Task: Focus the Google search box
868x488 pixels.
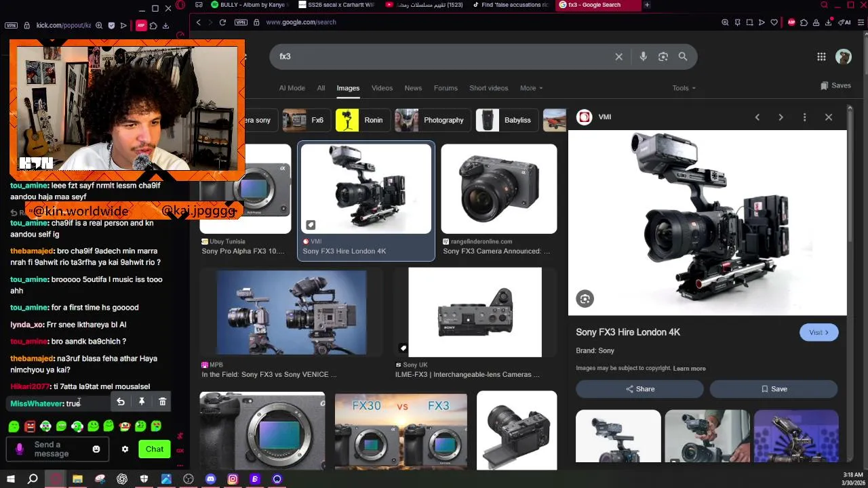Action: point(441,57)
